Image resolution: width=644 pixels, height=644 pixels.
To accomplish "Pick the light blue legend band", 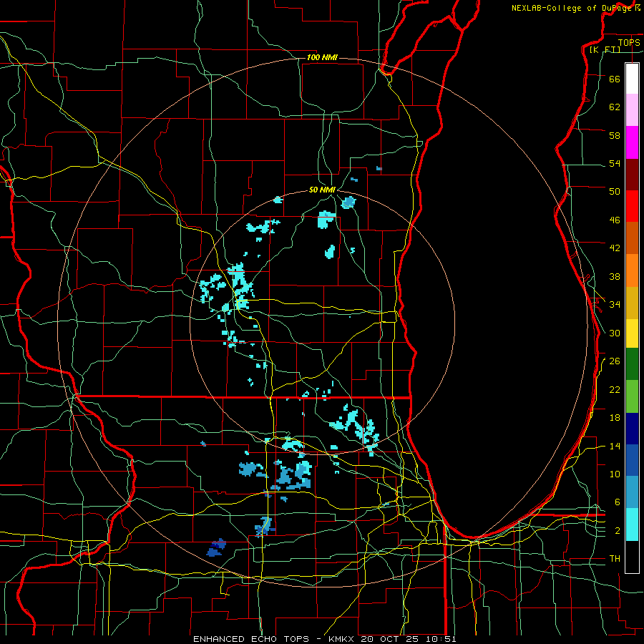I will click(632, 492).
